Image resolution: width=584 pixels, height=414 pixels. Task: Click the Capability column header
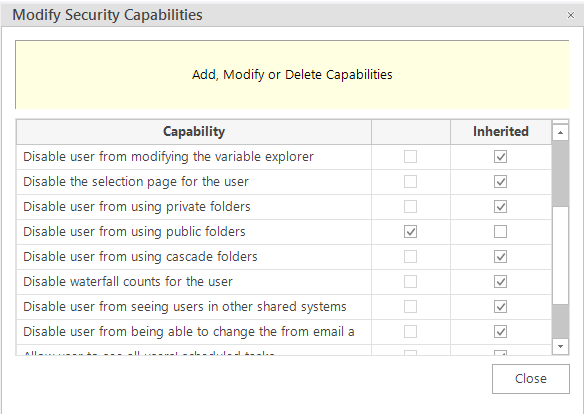pos(194,132)
